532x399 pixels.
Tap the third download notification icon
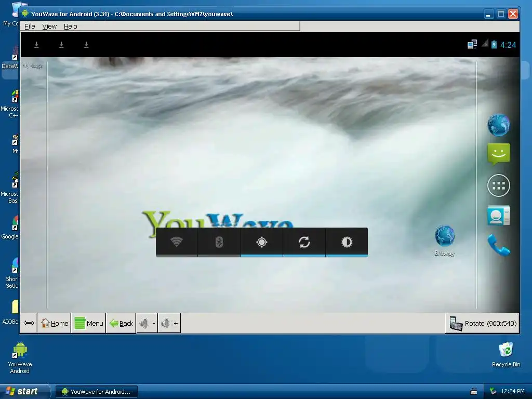pyautogui.click(x=86, y=45)
